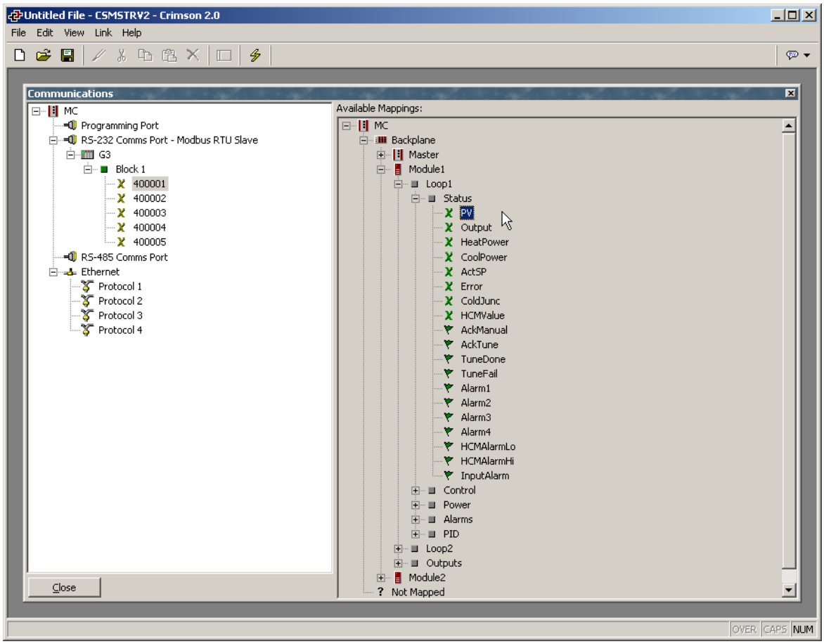This screenshot has height=644, width=824.
Task: Collapse the G3 tree node
Action: (x=70, y=155)
